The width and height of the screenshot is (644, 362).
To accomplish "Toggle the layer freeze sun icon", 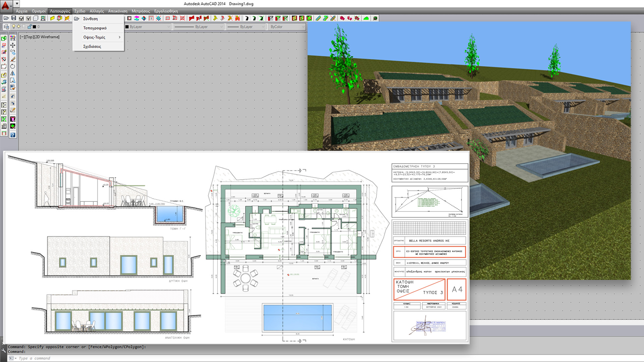I will tap(19, 26).
